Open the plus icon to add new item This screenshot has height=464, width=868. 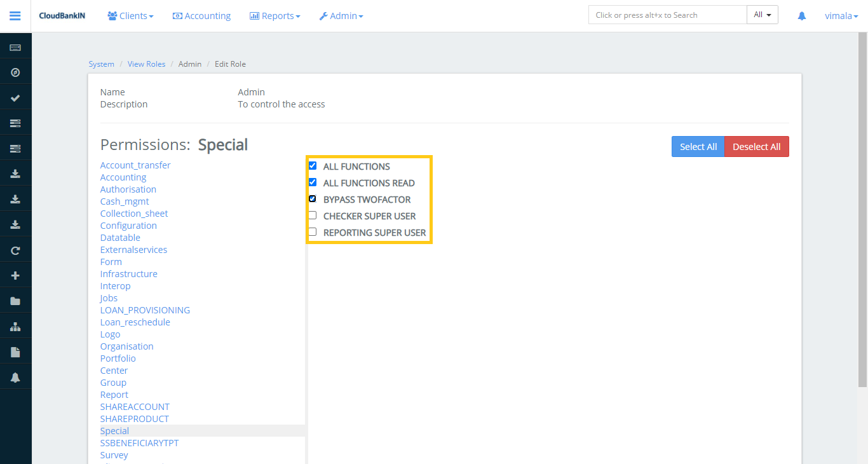point(16,275)
